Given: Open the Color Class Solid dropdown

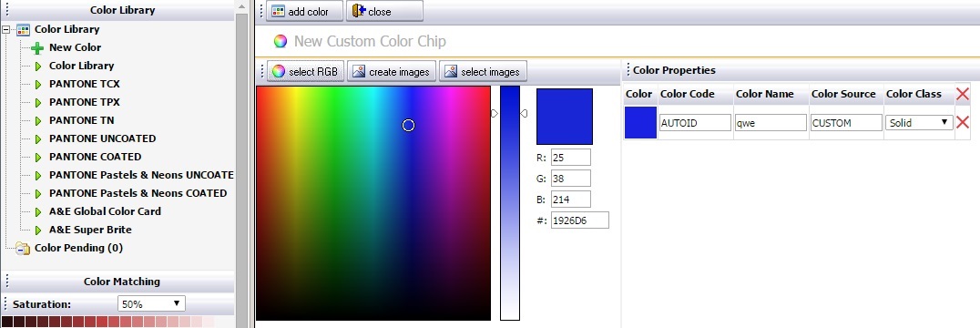Looking at the screenshot, I should pyautogui.click(x=919, y=122).
